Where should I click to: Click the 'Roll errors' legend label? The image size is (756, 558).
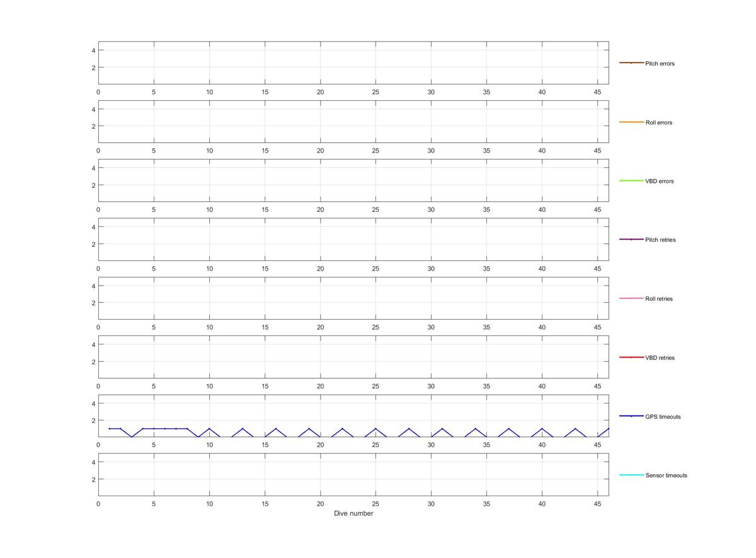[658, 122]
